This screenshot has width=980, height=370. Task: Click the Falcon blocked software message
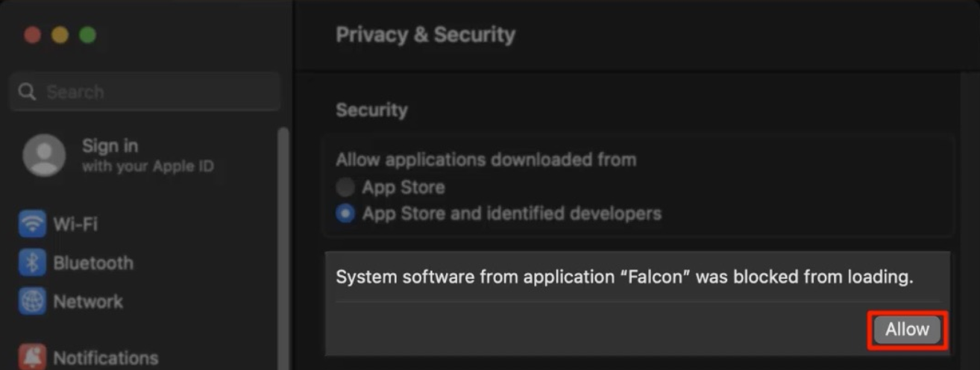click(624, 277)
